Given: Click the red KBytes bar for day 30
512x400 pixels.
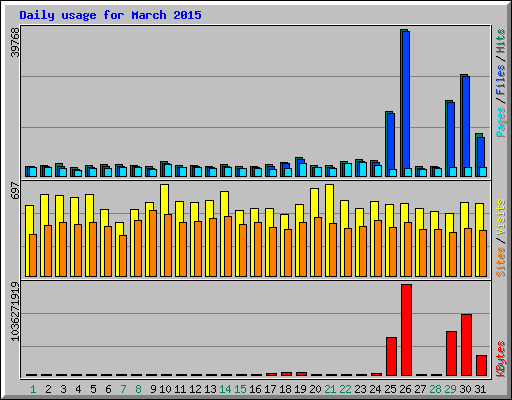Looking at the screenshot, I should [x=466, y=345].
